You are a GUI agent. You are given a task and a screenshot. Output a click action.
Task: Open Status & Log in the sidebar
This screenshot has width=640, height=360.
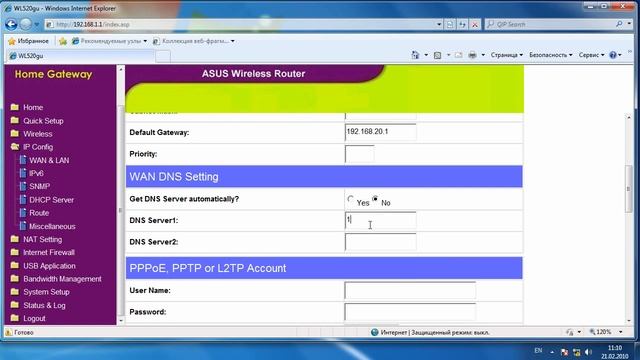coord(44,305)
